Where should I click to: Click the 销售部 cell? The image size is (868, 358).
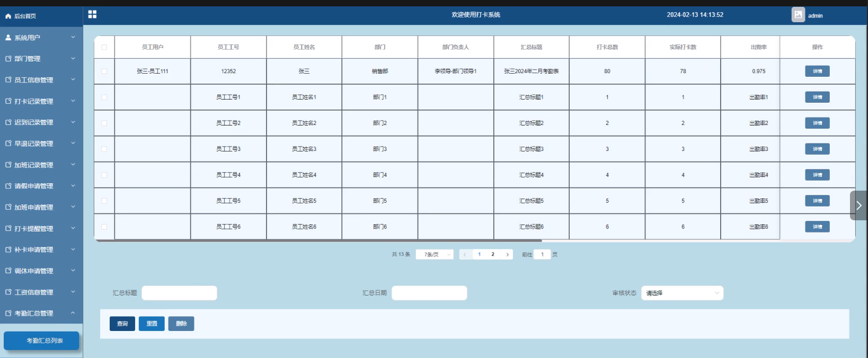(x=380, y=71)
